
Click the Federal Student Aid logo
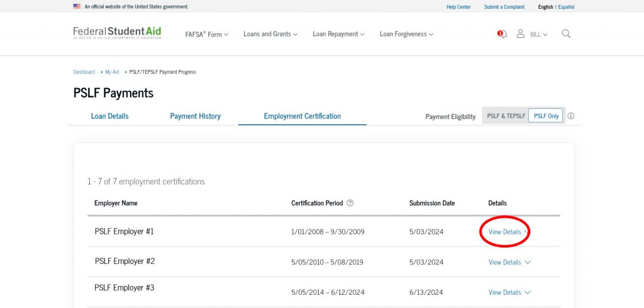(117, 33)
